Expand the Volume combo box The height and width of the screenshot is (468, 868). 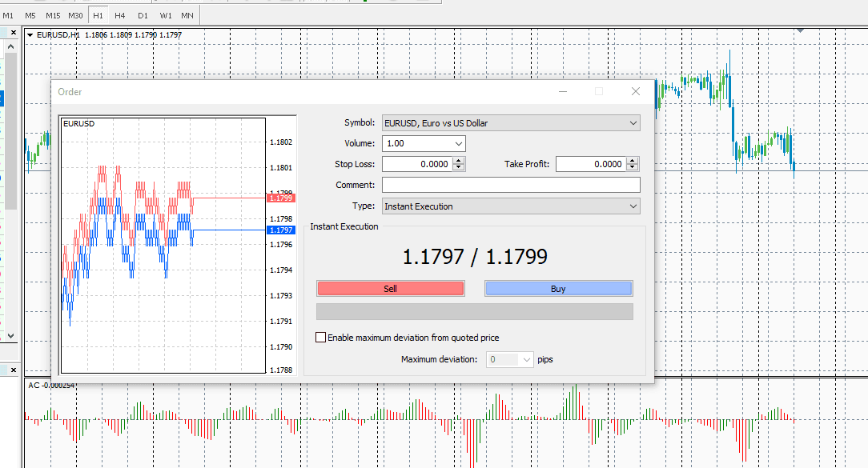458,144
